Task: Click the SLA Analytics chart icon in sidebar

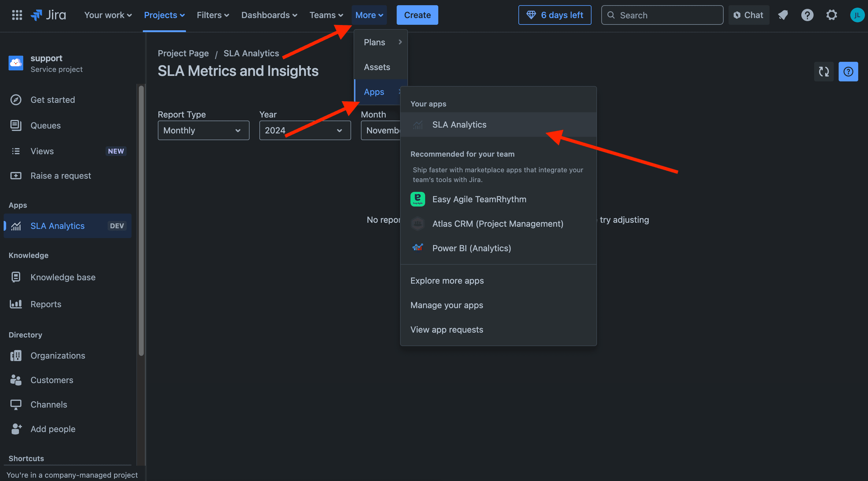Action: pos(16,226)
